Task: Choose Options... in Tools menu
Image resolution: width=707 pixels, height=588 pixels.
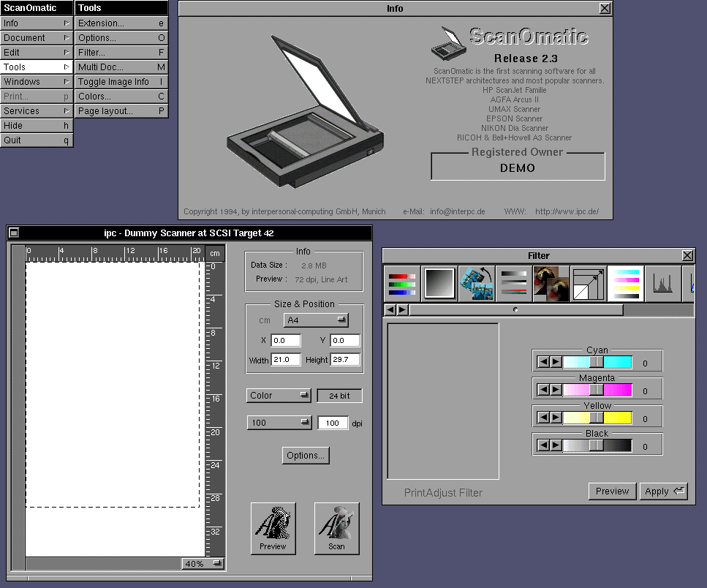Action: (121, 38)
